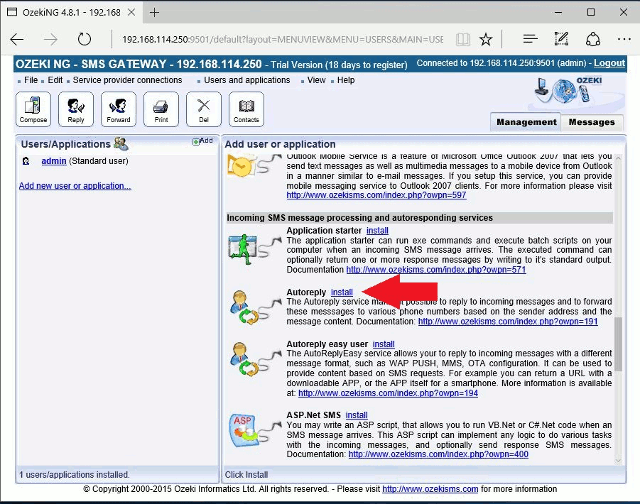The width and height of the screenshot is (640, 504).
Task: Open Users and applications menu
Action: click(247, 80)
